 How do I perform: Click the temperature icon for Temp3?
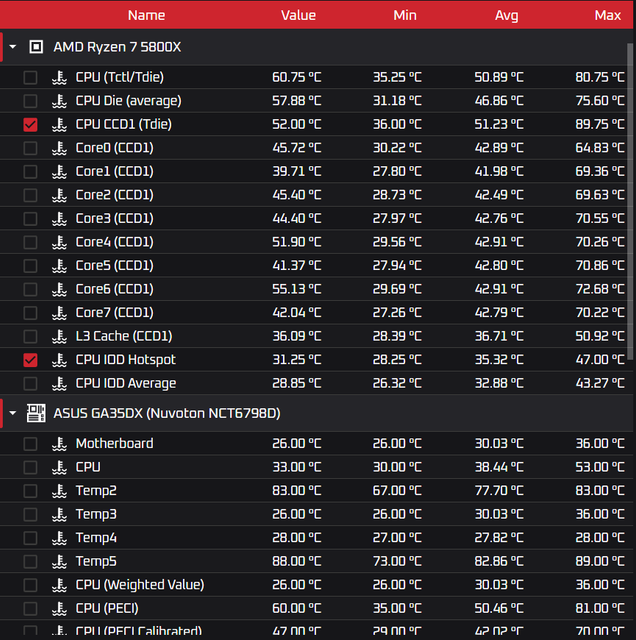tap(60, 514)
